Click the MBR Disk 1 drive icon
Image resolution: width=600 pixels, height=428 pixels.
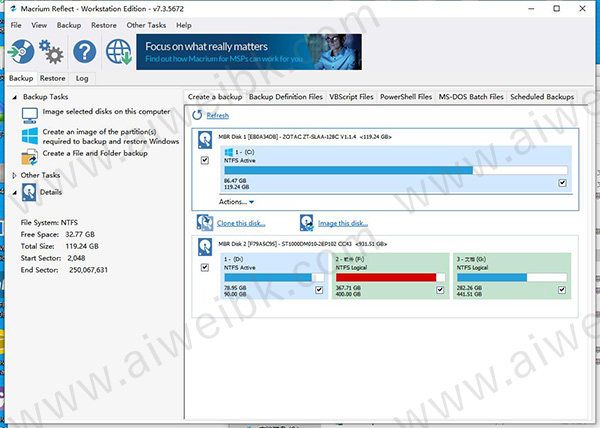coord(205,140)
